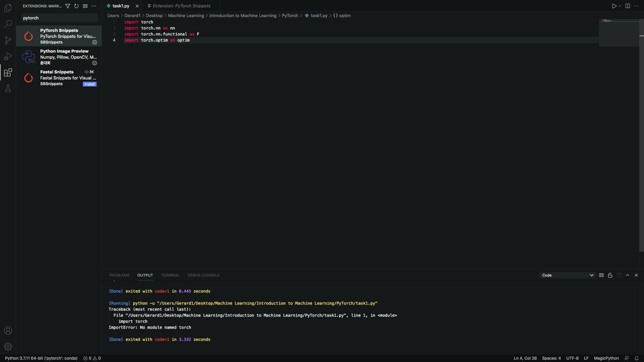Click the editor vertical scrollbar

[x=641, y=134]
